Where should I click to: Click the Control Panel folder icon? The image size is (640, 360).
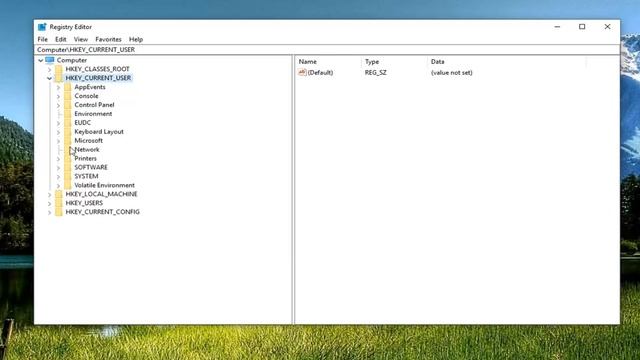(68, 105)
